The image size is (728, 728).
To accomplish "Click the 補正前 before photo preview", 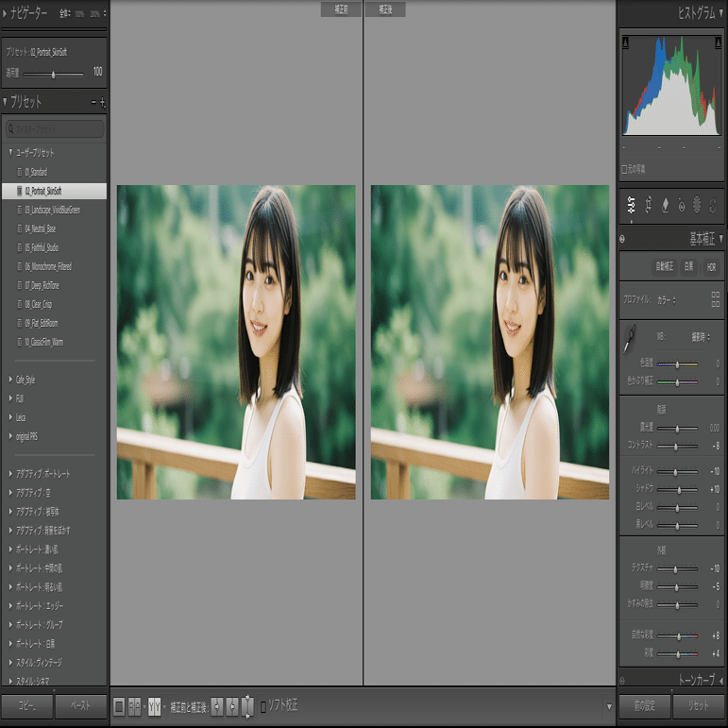I will (236, 342).
